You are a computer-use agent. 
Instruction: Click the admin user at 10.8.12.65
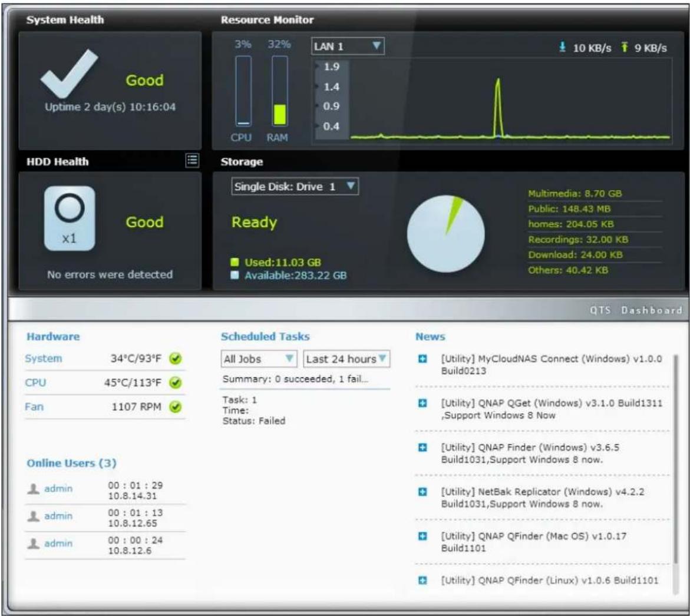(58, 516)
